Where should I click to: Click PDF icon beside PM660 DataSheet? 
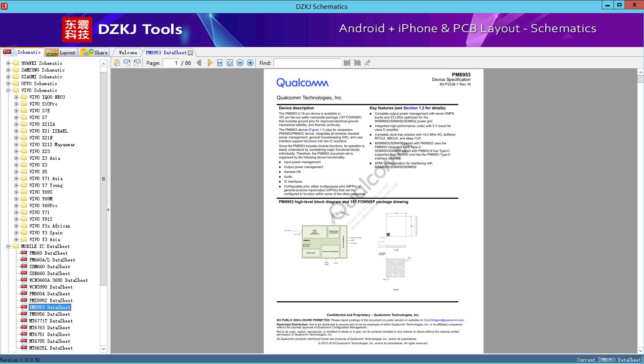tap(24, 253)
